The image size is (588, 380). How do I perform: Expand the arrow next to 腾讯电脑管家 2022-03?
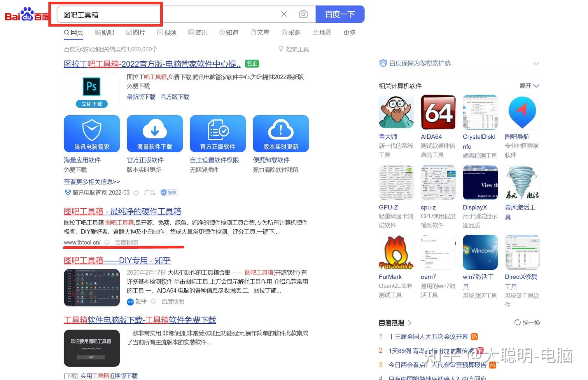(136, 193)
